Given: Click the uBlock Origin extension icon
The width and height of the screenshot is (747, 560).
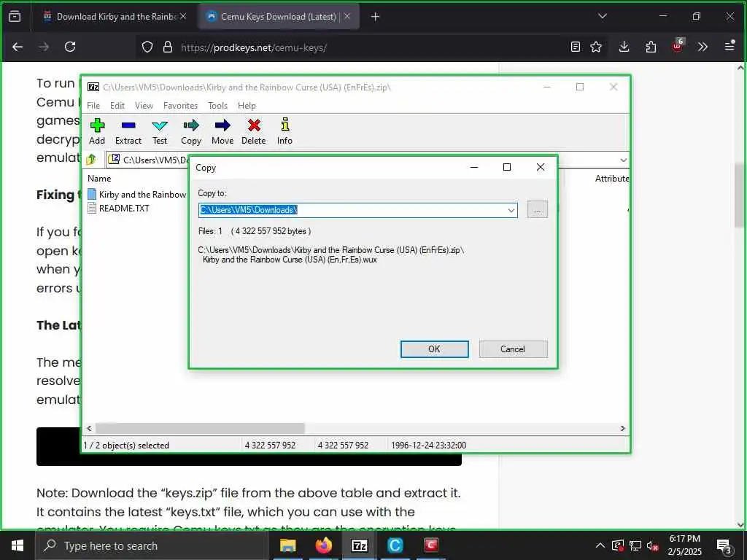Looking at the screenshot, I should 678,46.
